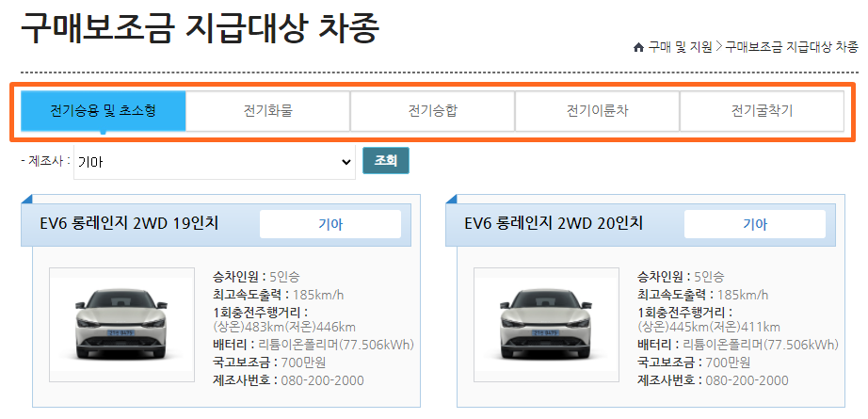Viewport: 868px width, 419px height.
Task: Click 배터리 리튬이온폴리머 text on 19인치 card
Action: point(313,345)
